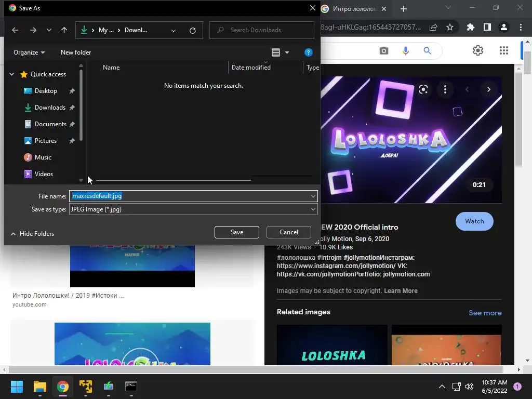Open Windows Start menu
This screenshot has width=532, height=399.
tap(17, 387)
